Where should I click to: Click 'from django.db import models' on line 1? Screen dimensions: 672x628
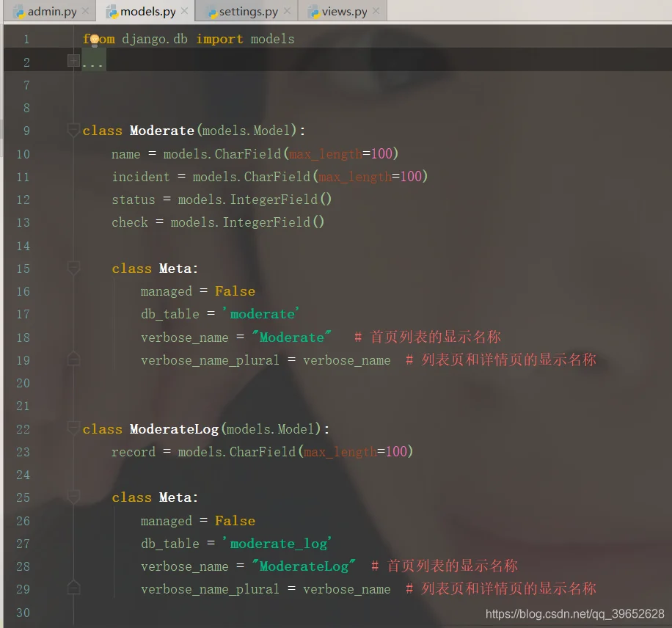pos(189,39)
